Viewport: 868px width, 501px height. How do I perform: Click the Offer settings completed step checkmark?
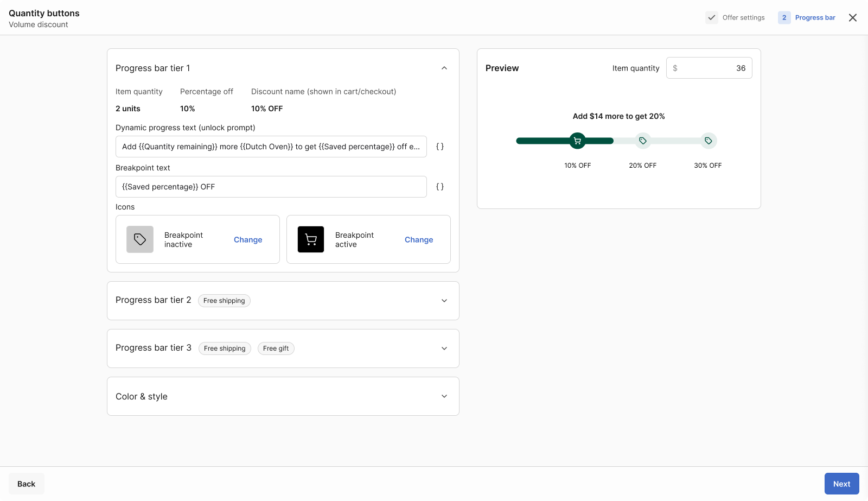tap(712, 17)
